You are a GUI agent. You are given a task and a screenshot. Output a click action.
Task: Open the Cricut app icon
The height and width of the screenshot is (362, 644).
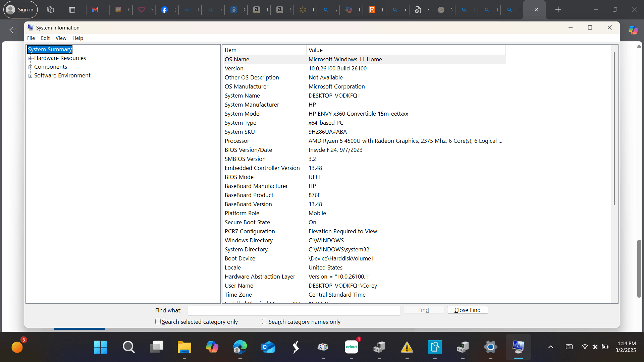tap(351, 347)
